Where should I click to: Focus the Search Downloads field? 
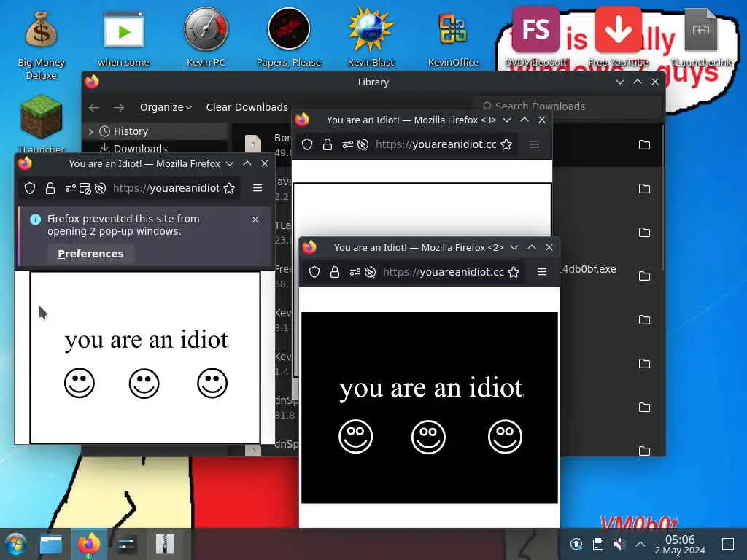click(x=568, y=106)
